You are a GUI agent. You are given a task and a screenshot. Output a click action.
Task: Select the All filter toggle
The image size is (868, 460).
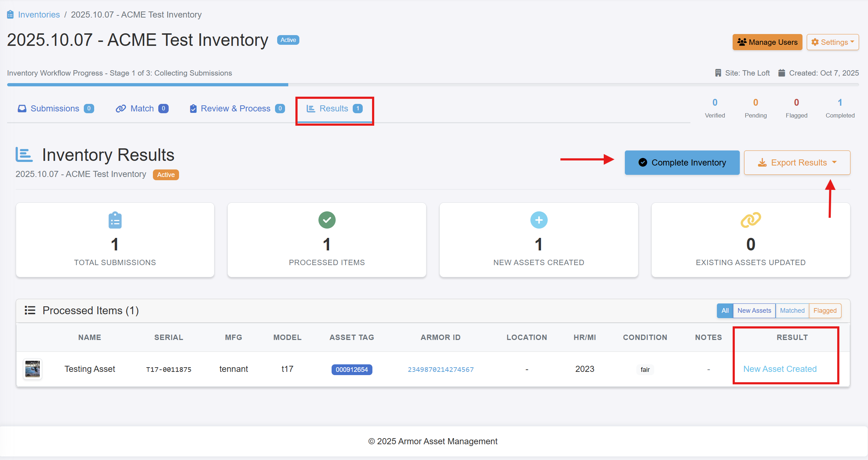tap(725, 311)
